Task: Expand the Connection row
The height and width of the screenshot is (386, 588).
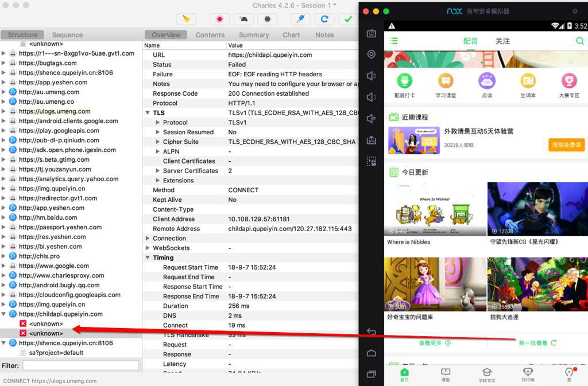Action: (x=148, y=238)
